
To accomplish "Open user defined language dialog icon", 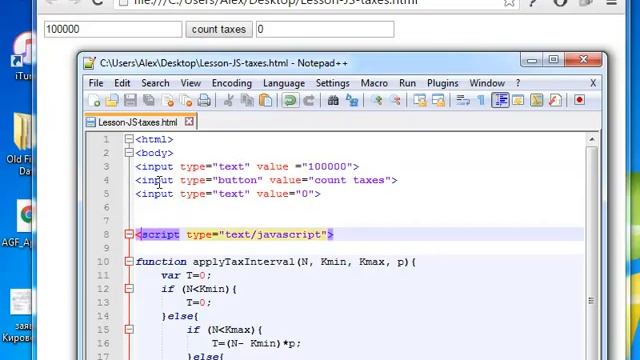I will [x=518, y=100].
